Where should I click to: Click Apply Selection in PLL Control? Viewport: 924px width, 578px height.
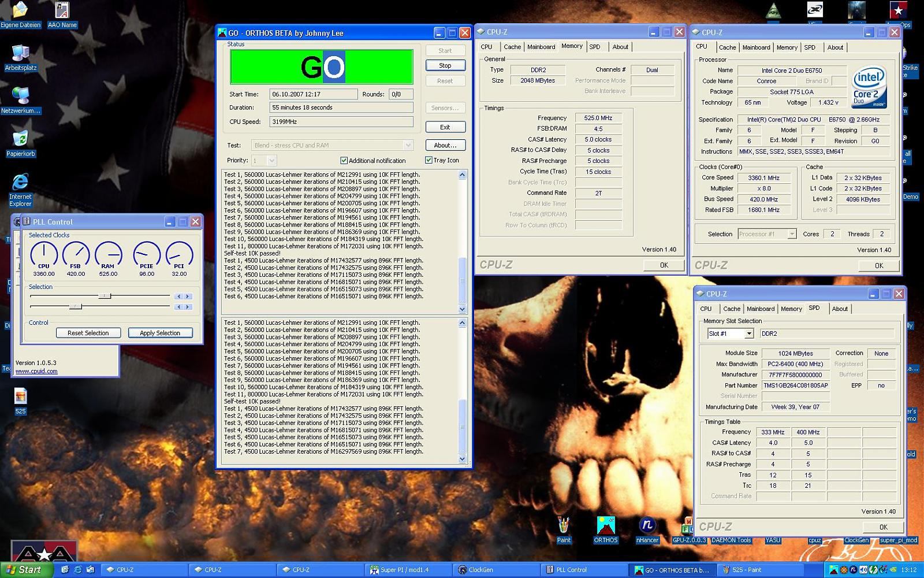(160, 333)
